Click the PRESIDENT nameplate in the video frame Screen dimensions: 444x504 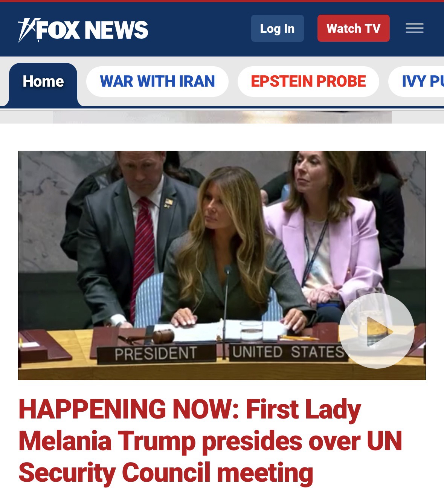pyautogui.click(x=156, y=353)
